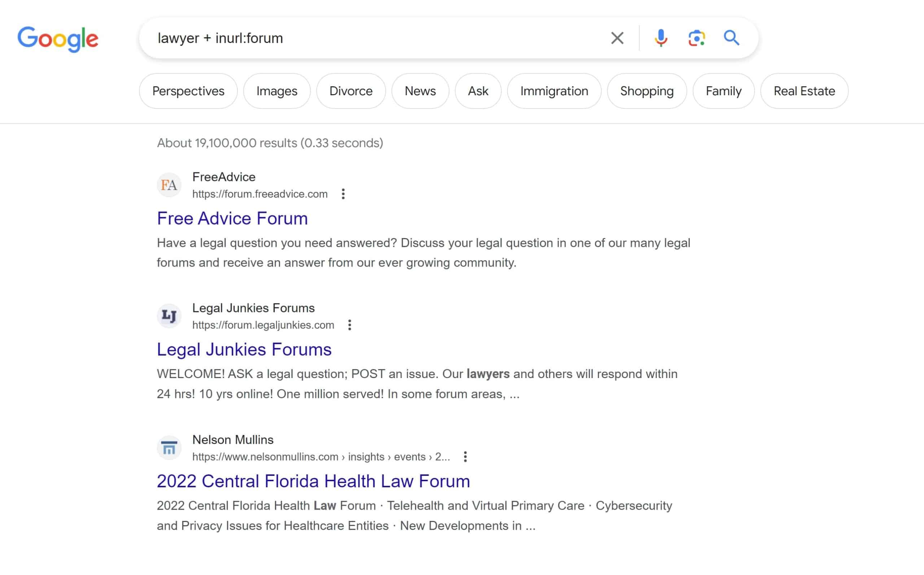Click the FreeAdvice favicon

click(169, 185)
